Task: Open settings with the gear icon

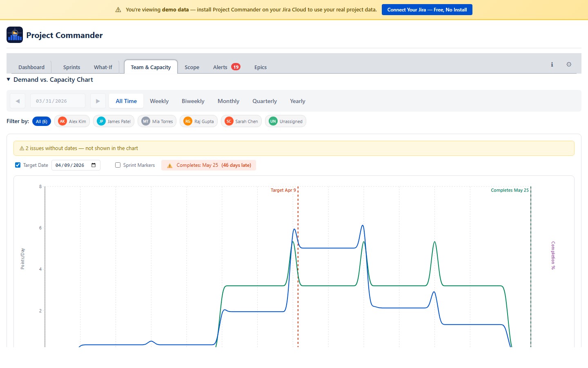Action: coord(569,64)
